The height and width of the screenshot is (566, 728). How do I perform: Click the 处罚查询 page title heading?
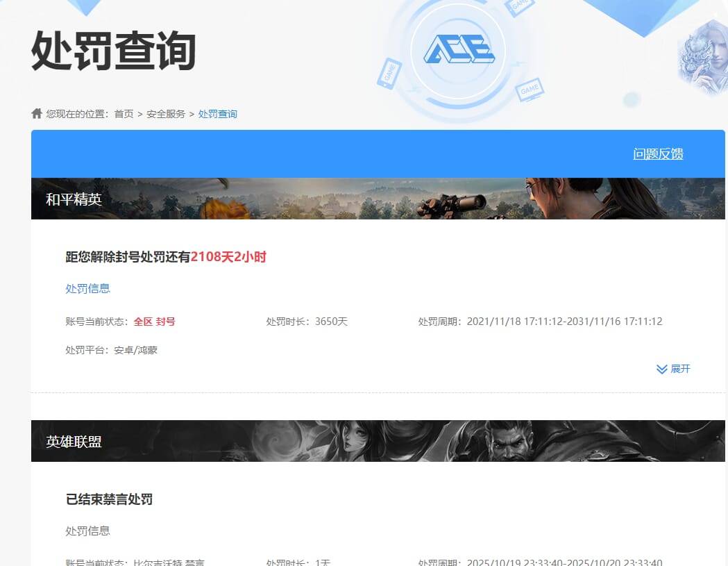[x=113, y=51]
